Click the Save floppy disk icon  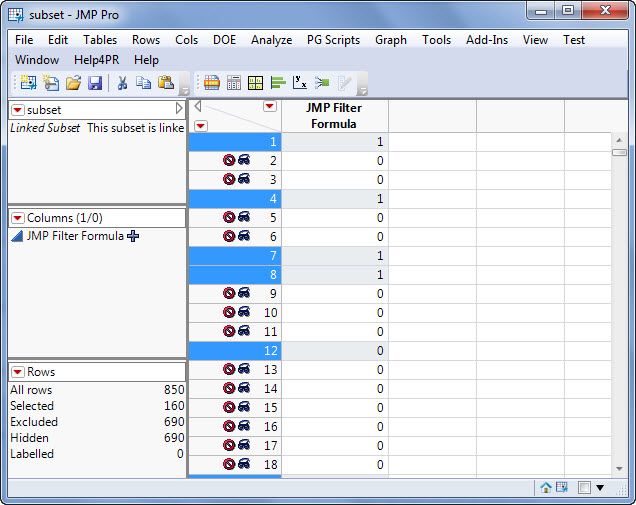click(x=95, y=83)
